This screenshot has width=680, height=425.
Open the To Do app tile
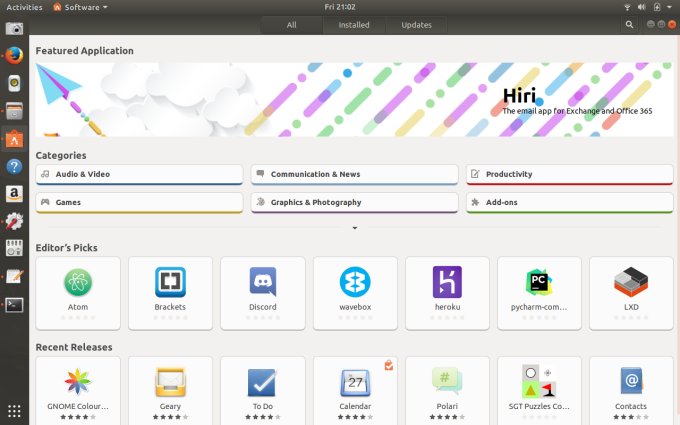click(x=263, y=391)
